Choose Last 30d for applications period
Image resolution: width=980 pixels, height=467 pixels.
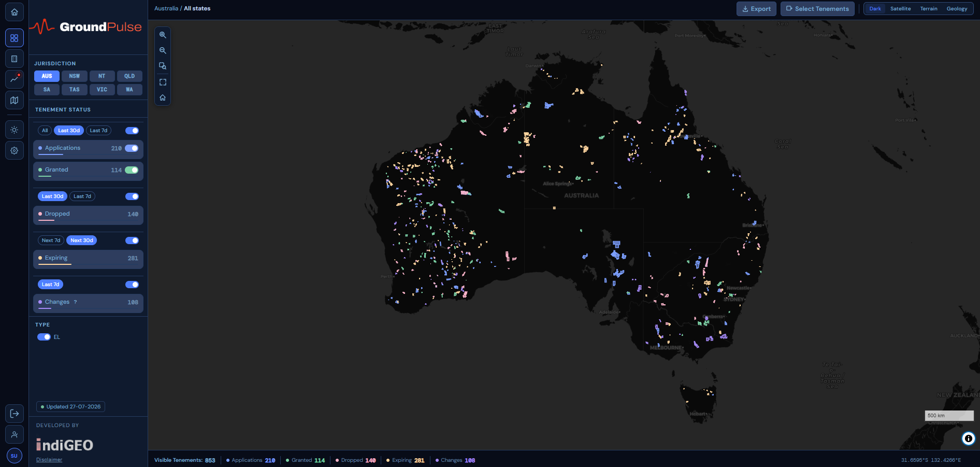[69, 131]
